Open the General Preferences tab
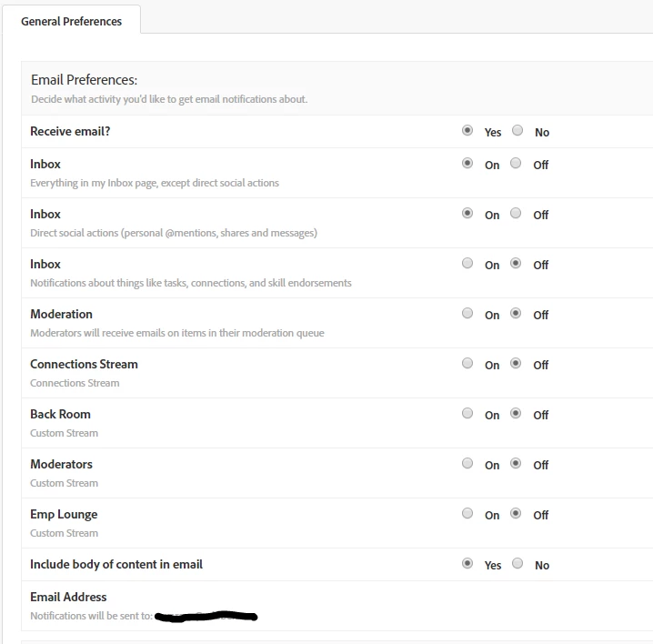The image size is (653, 644). tap(71, 21)
